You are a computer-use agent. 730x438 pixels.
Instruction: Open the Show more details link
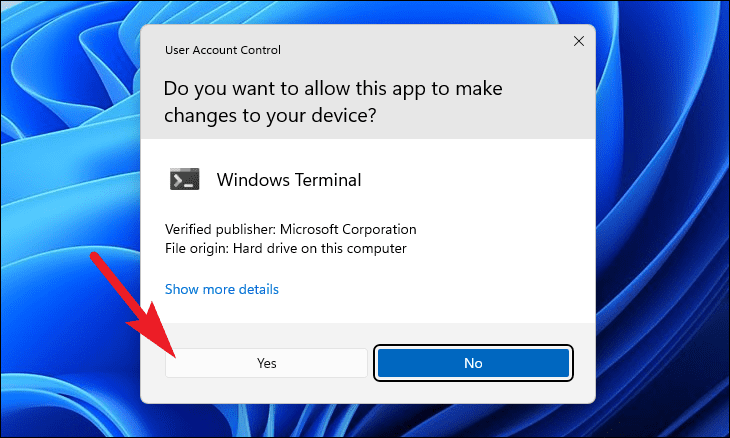click(x=222, y=290)
